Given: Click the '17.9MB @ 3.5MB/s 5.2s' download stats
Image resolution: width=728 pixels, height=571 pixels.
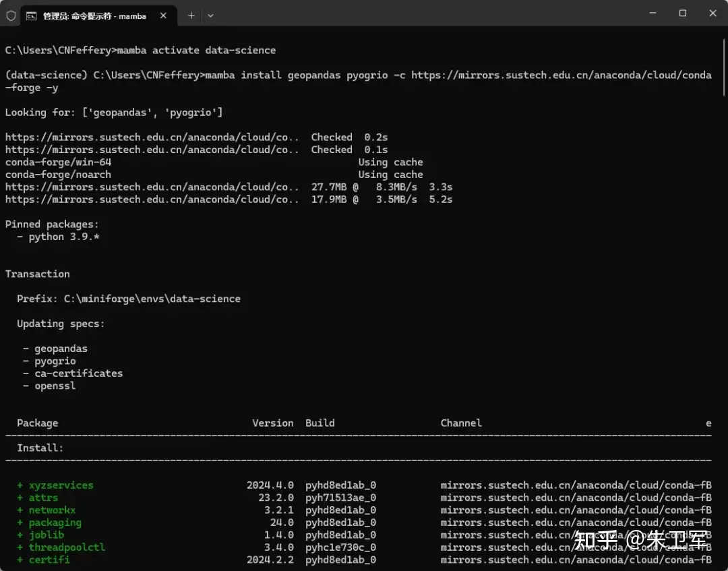Looking at the screenshot, I should click(x=382, y=200).
